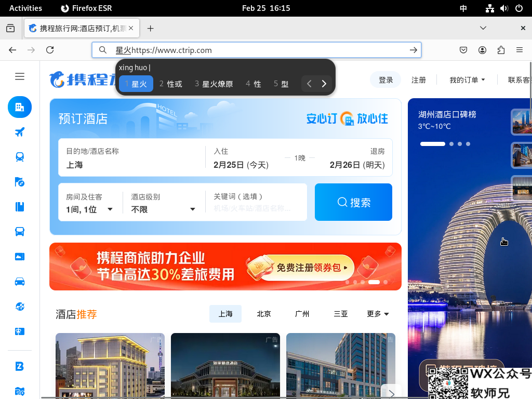Open Firefox application menu
This screenshot has height=399, width=532.
click(520, 50)
